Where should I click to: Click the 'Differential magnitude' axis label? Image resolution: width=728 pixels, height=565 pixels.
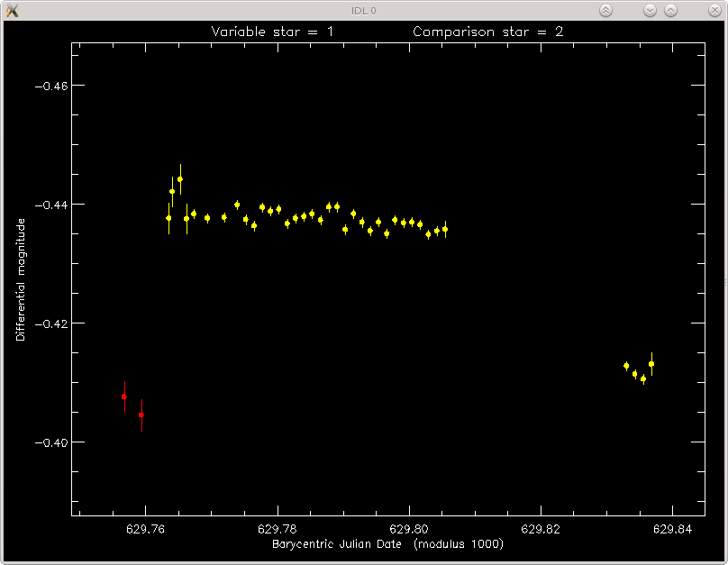[21, 280]
